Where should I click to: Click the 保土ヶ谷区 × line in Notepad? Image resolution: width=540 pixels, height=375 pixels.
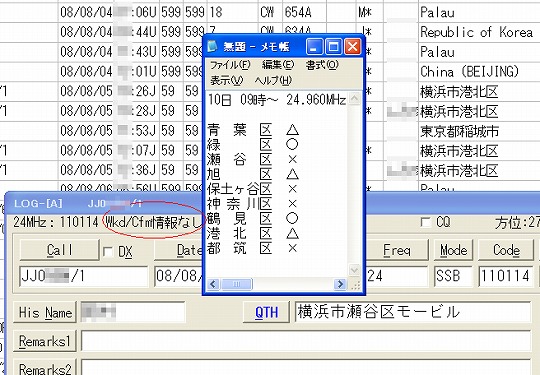click(253, 189)
